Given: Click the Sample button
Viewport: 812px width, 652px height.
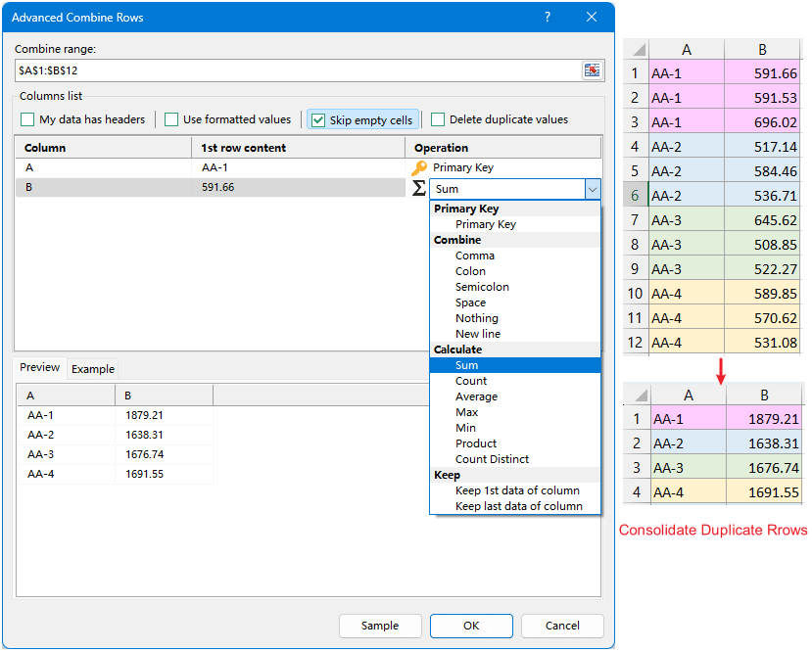Looking at the screenshot, I should pyautogui.click(x=380, y=626).
